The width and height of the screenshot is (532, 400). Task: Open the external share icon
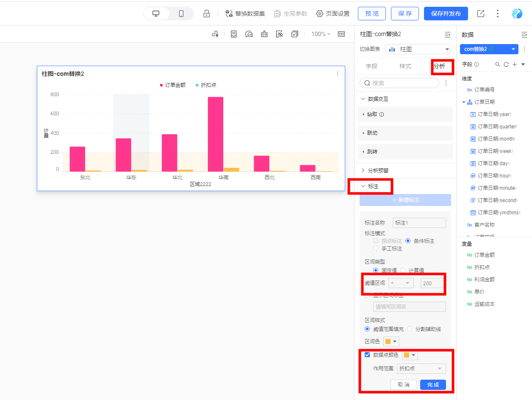481,14
